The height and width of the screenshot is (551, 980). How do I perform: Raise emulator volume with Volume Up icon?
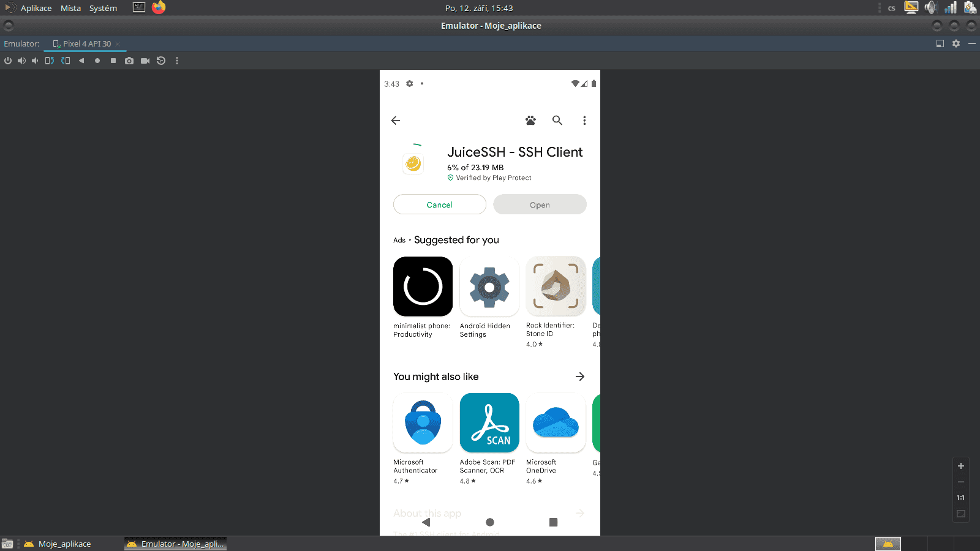pyautogui.click(x=21, y=61)
